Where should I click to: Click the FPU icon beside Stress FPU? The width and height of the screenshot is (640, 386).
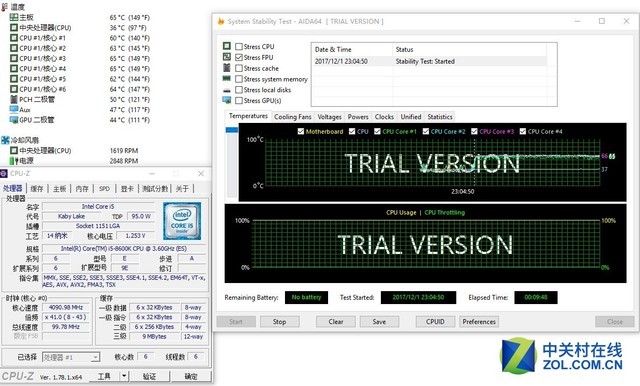click(227, 57)
